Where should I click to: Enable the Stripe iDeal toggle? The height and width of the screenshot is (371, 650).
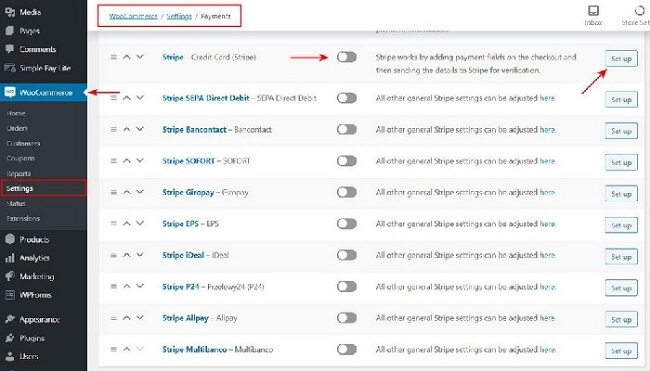pyautogui.click(x=347, y=255)
